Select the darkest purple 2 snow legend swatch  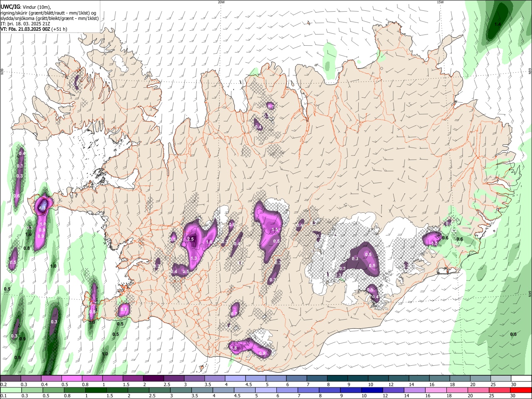click(x=153, y=378)
